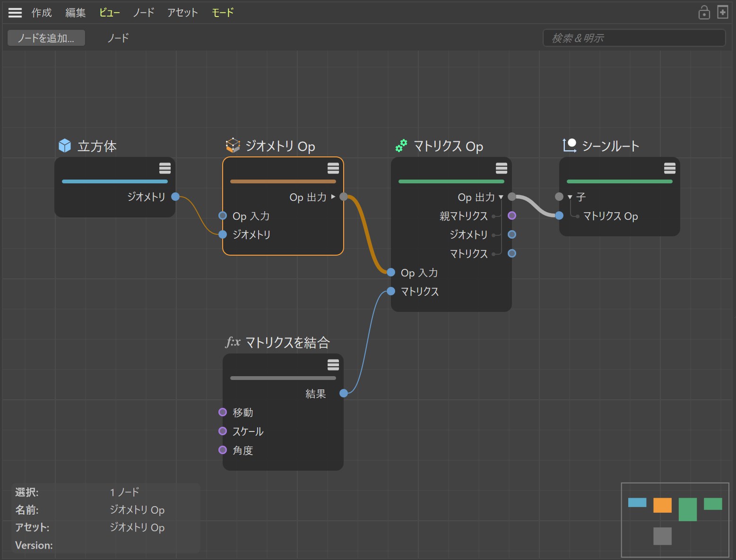Screen dimensions: 736x560
Task: Click in the 検索＆明示 search field
Action: coord(634,38)
